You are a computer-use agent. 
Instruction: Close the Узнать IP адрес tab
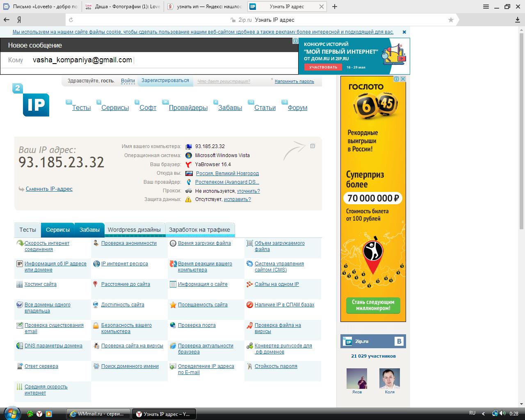point(322,7)
